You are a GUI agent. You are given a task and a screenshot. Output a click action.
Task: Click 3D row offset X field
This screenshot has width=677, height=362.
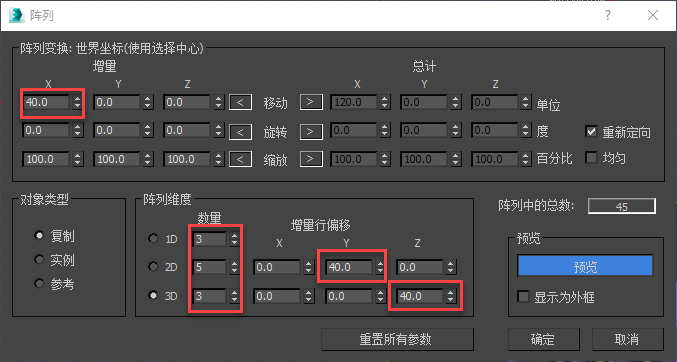pyautogui.click(x=278, y=296)
